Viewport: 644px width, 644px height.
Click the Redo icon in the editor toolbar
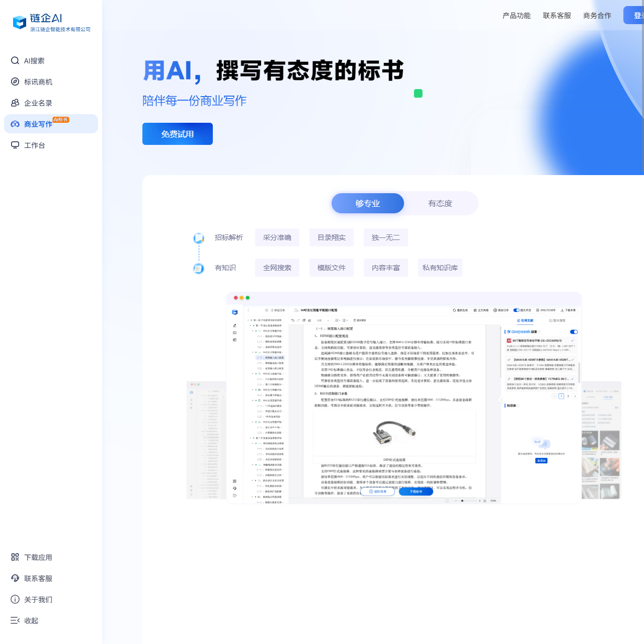[298, 320]
